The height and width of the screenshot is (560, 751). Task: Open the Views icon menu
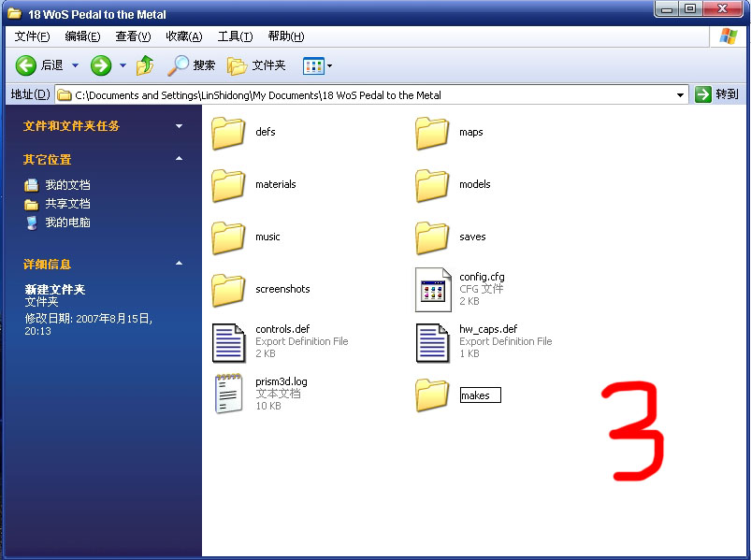pos(313,66)
